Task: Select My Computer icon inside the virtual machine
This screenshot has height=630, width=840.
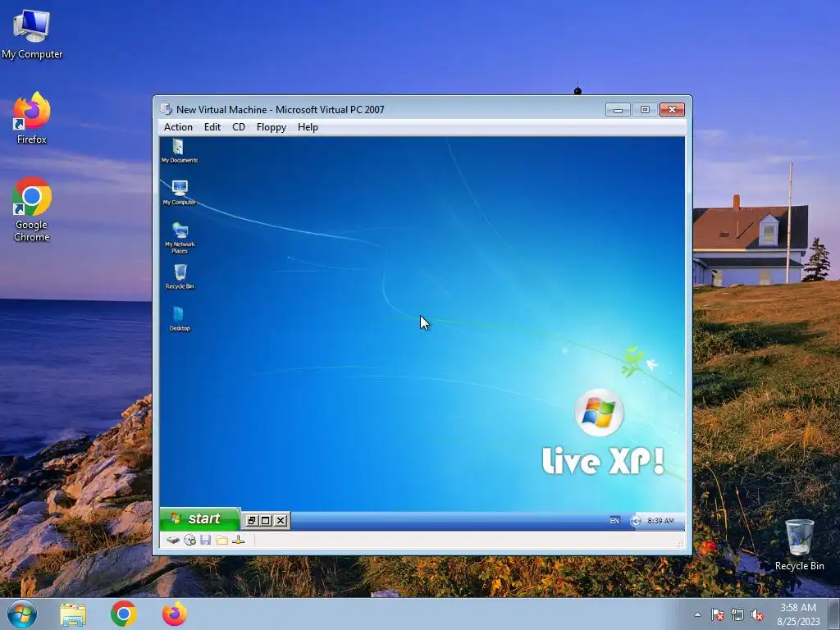Action: (x=179, y=193)
